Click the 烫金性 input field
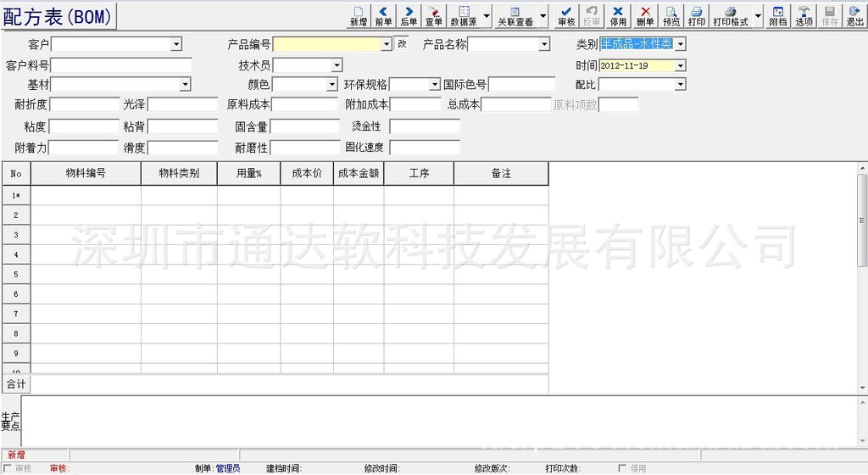868x475 pixels. point(425,126)
